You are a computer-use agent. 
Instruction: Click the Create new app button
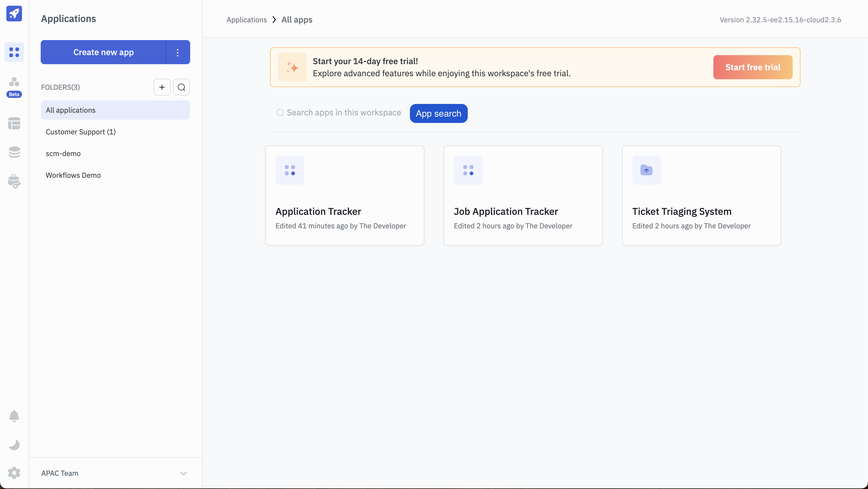coord(103,52)
